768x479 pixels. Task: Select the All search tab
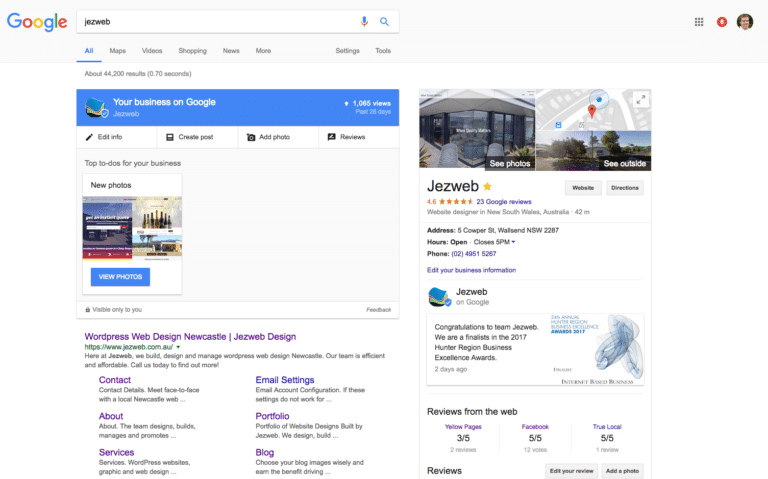89,50
